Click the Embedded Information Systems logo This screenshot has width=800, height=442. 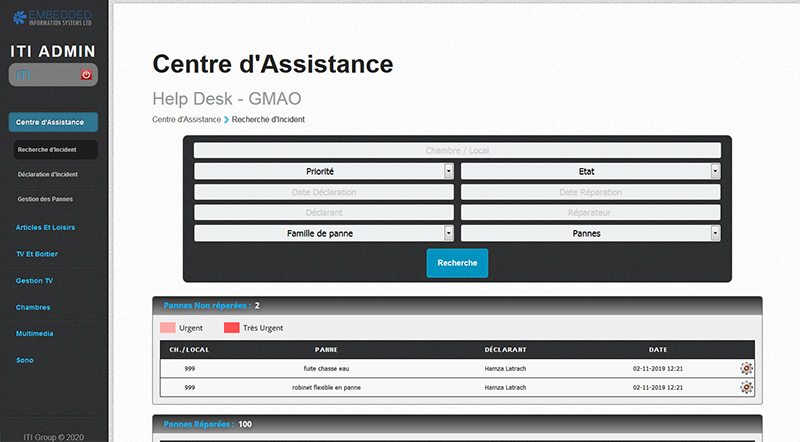pos(53,15)
